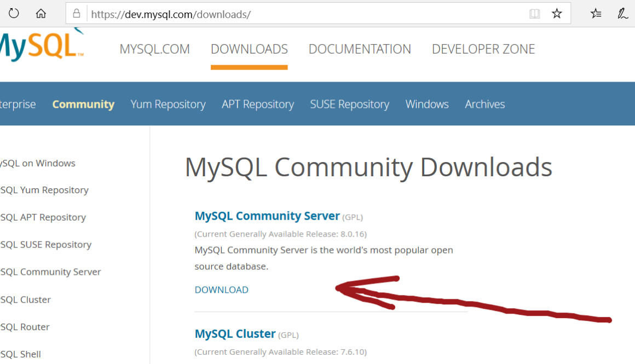
Task: Open the Archives menu item
Action: (485, 104)
